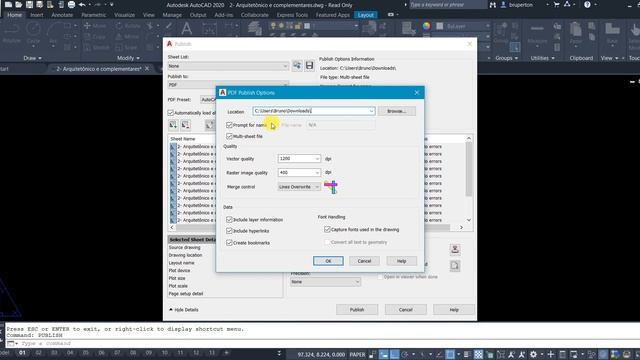Open the Manage ribbon tab
The image size is (640, 360).
click(172, 15)
